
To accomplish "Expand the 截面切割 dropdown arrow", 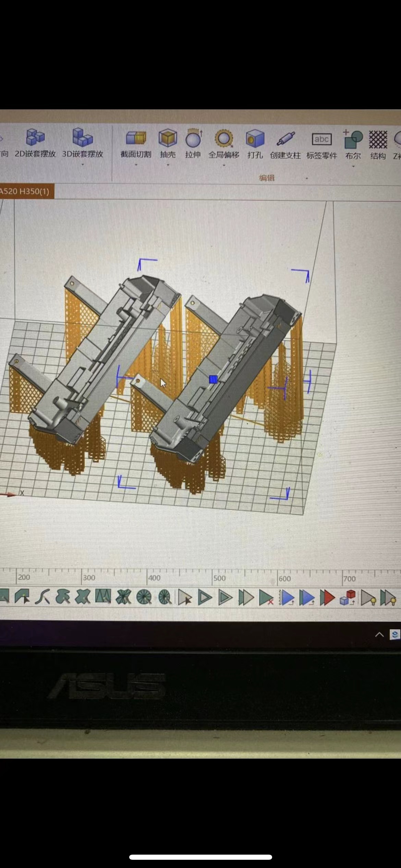I will 136,165.
